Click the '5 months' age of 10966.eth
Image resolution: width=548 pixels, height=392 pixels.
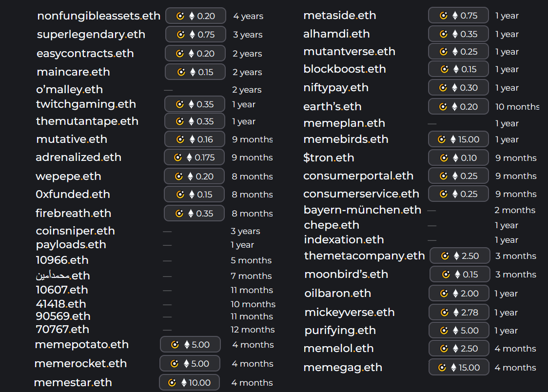(251, 261)
